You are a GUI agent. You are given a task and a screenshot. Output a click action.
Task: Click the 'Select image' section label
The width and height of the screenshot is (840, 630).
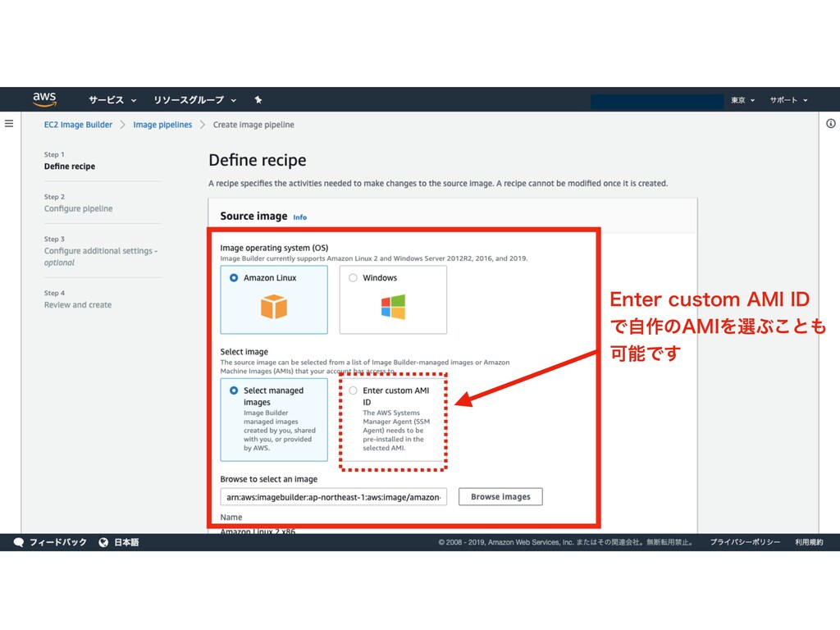point(244,351)
